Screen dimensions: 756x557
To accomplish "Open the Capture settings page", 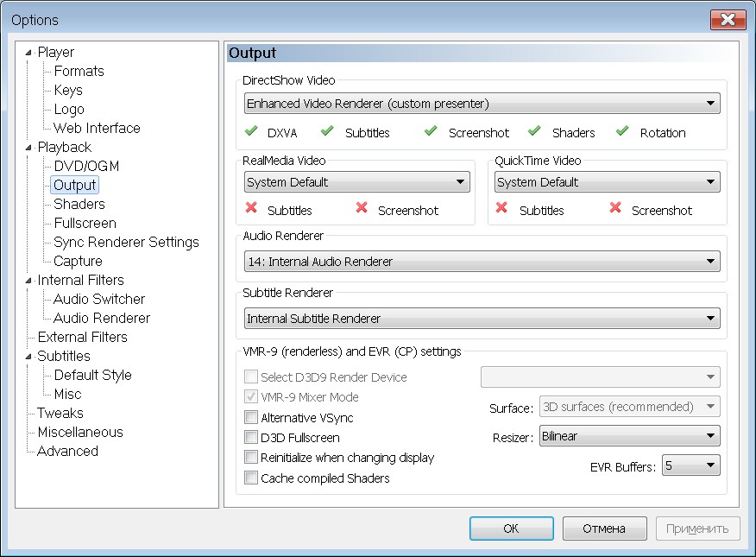I will [x=78, y=262].
